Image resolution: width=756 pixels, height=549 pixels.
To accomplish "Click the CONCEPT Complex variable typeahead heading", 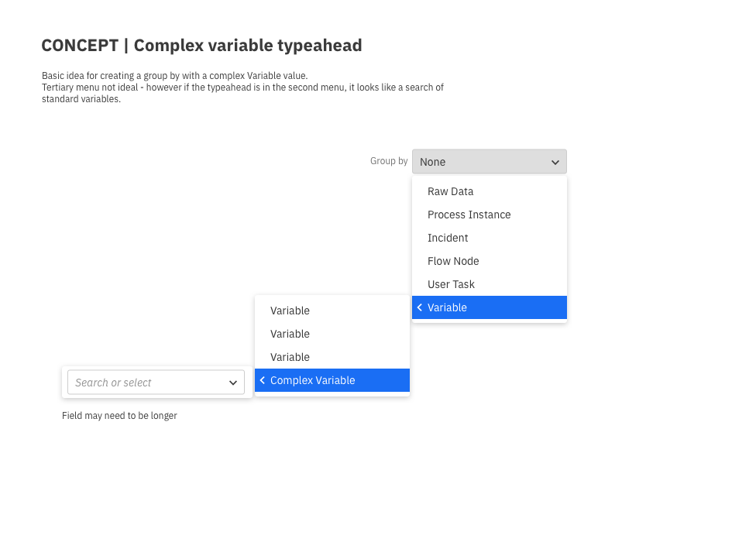I will (x=201, y=46).
